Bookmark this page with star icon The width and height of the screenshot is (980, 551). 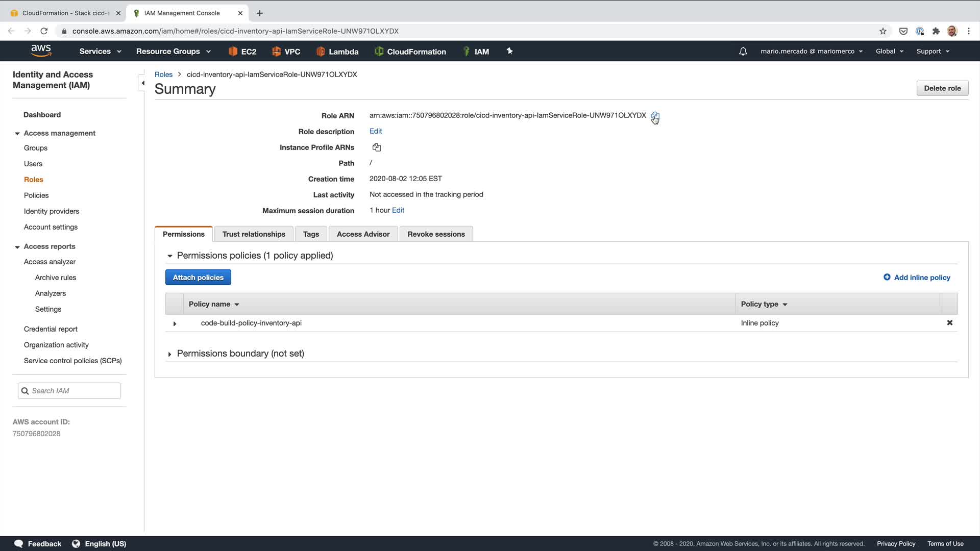(x=883, y=31)
